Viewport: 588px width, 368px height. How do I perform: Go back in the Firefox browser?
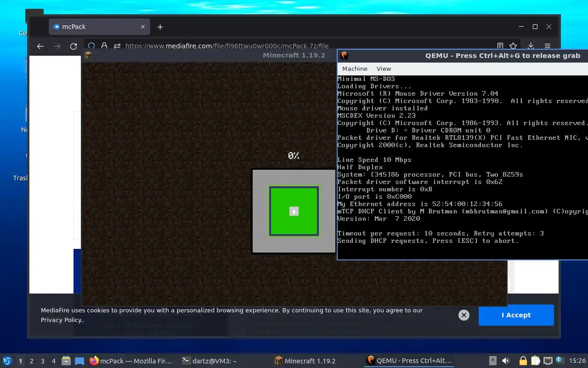point(40,46)
